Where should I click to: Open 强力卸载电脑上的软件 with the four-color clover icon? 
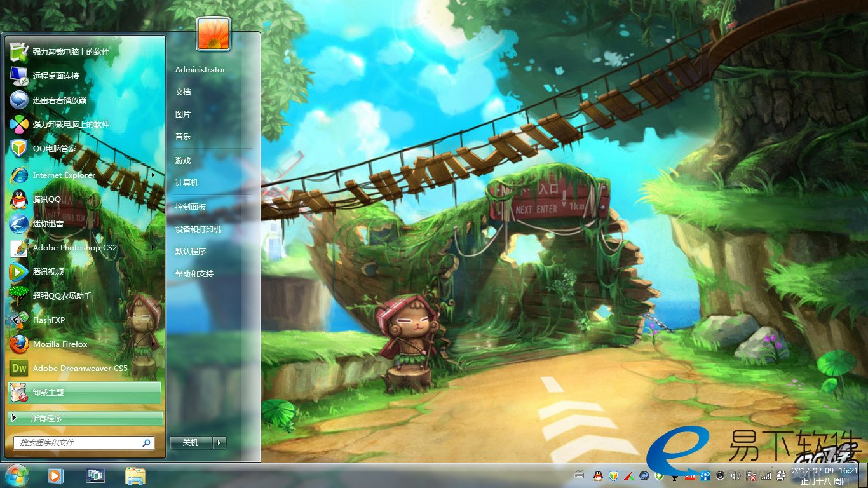(x=84, y=124)
